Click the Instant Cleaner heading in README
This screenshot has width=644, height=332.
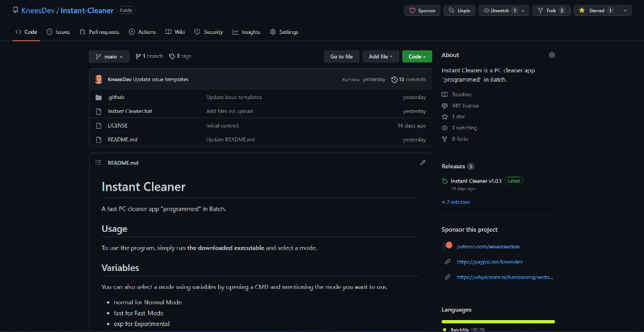coord(143,187)
